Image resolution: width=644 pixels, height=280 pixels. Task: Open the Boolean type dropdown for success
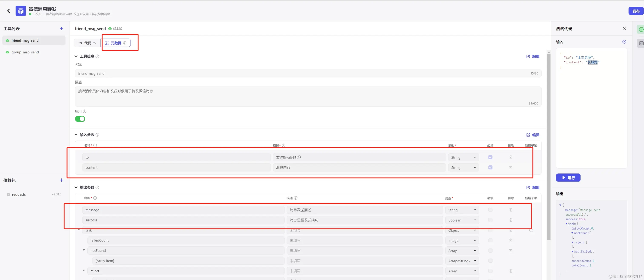tap(462, 220)
